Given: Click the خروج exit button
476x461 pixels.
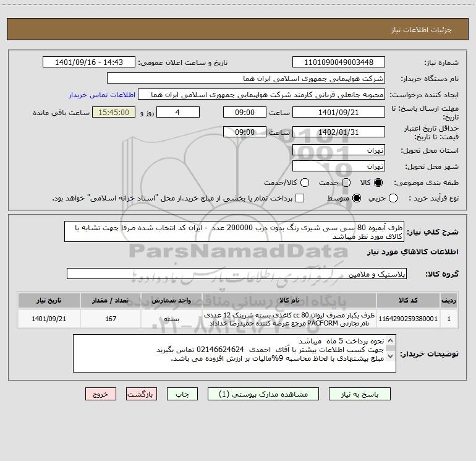Looking at the screenshot, I should point(101,394).
